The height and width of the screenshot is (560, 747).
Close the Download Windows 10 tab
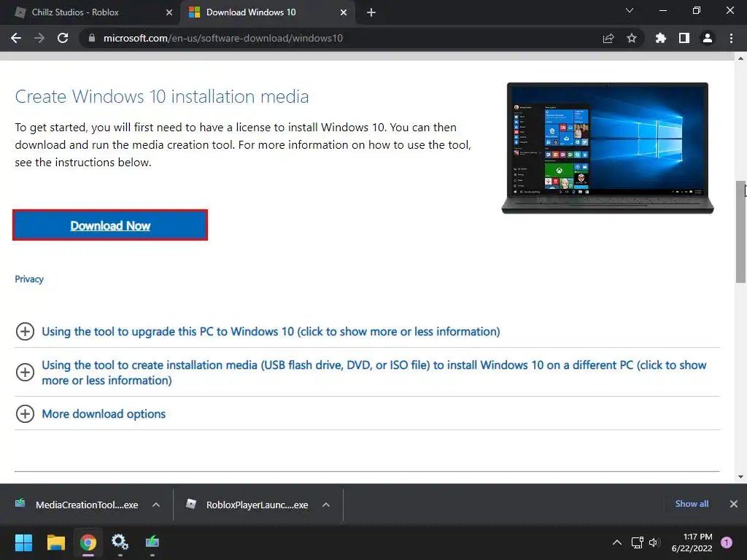point(344,13)
